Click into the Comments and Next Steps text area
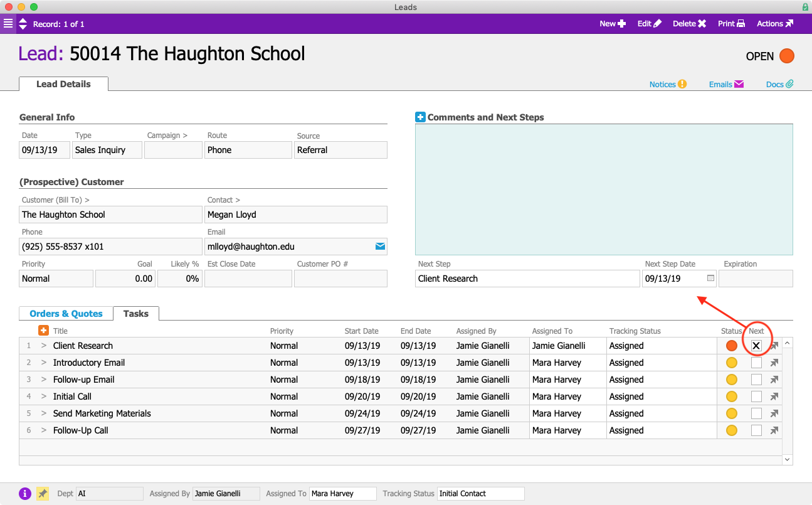The image size is (812, 505). coord(604,189)
